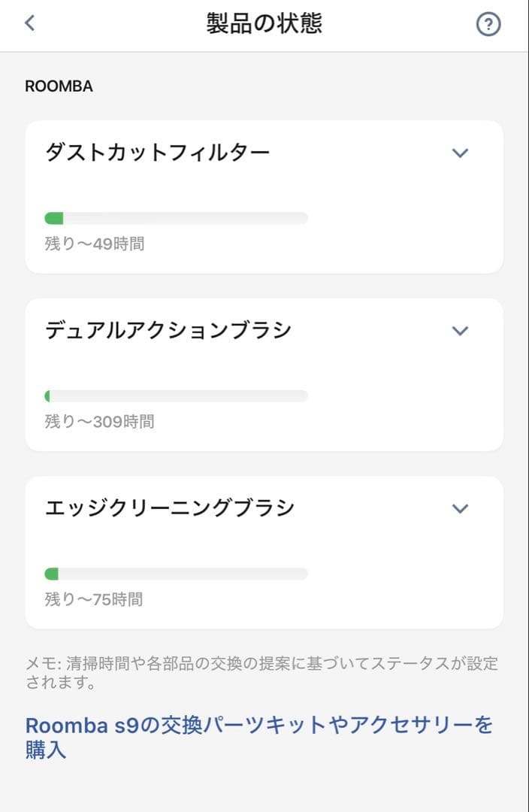Expand the デュアルアクションブラシ chevron
The image size is (529, 812).
tap(460, 331)
